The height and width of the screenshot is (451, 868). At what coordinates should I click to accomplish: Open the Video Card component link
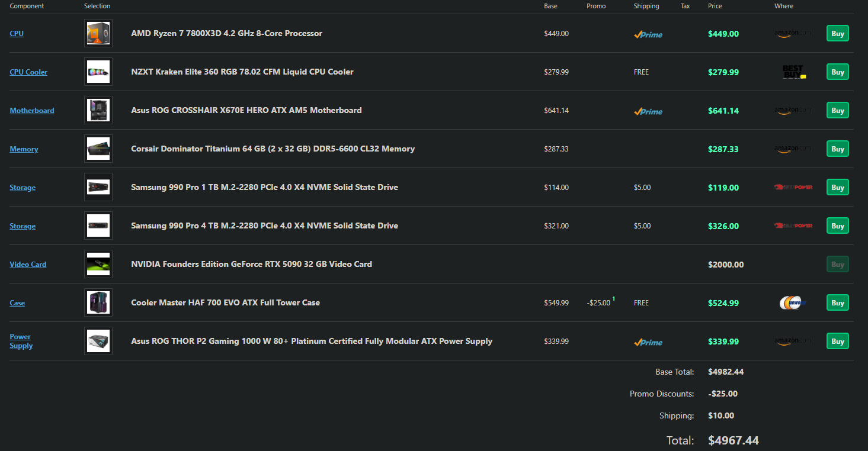point(28,265)
